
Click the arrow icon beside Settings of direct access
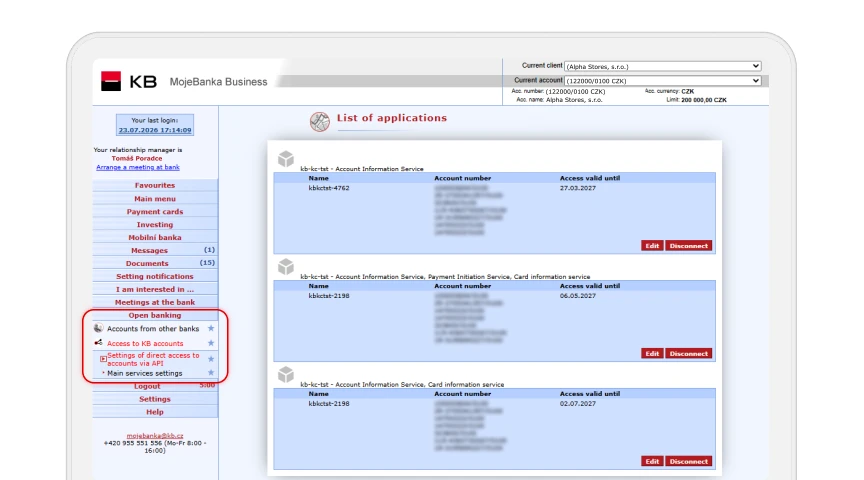click(103, 359)
